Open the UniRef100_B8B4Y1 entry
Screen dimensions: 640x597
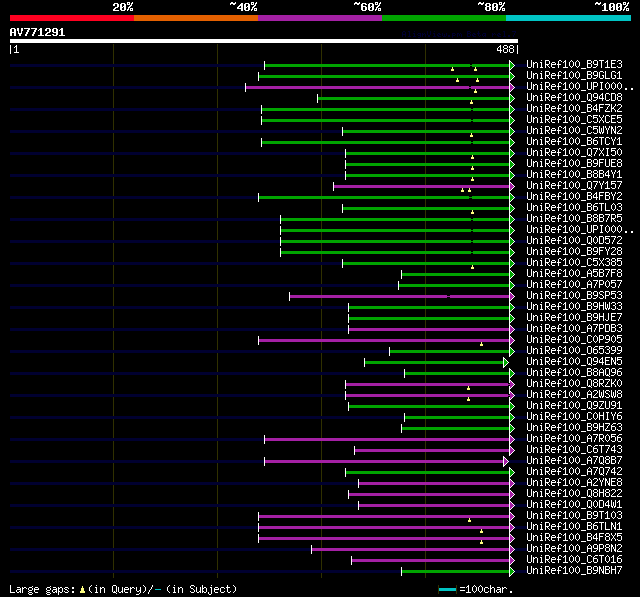pos(574,175)
